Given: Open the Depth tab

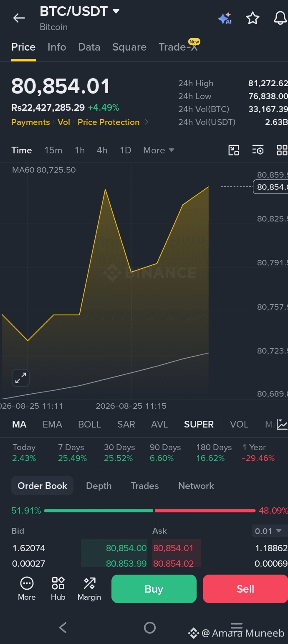Looking at the screenshot, I should pos(99,486).
